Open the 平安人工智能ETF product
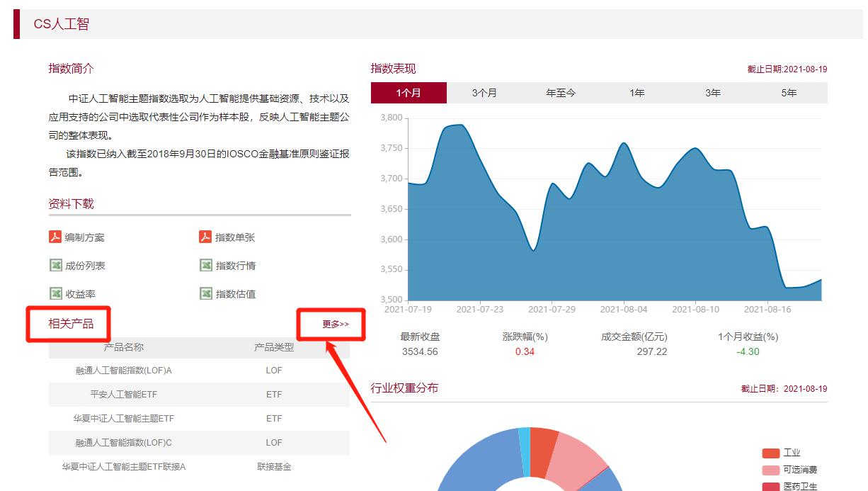The image size is (868, 491). [x=124, y=395]
